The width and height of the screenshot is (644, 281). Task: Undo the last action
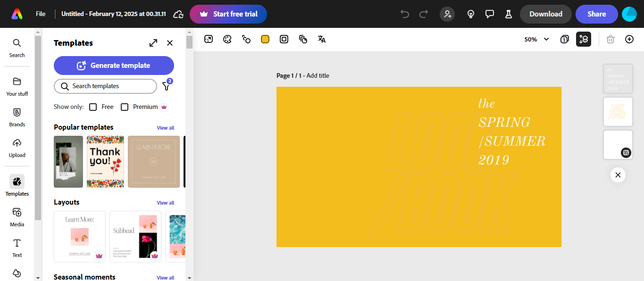point(405,14)
